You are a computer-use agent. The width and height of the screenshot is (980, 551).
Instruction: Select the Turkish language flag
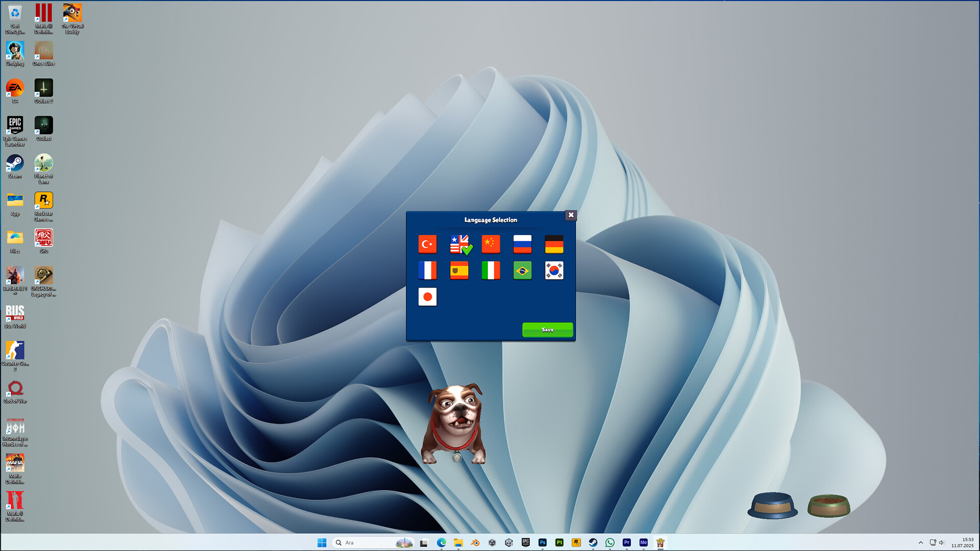(x=428, y=244)
